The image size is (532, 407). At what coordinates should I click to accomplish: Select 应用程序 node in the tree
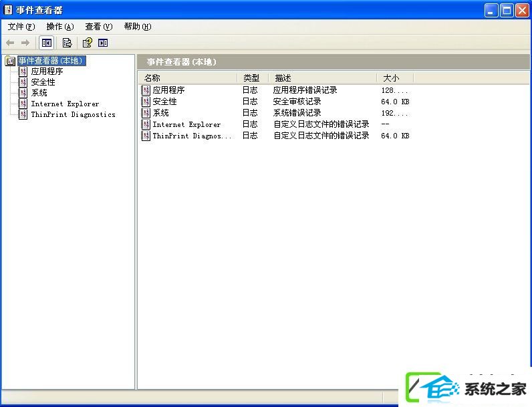pyautogui.click(x=47, y=72)
